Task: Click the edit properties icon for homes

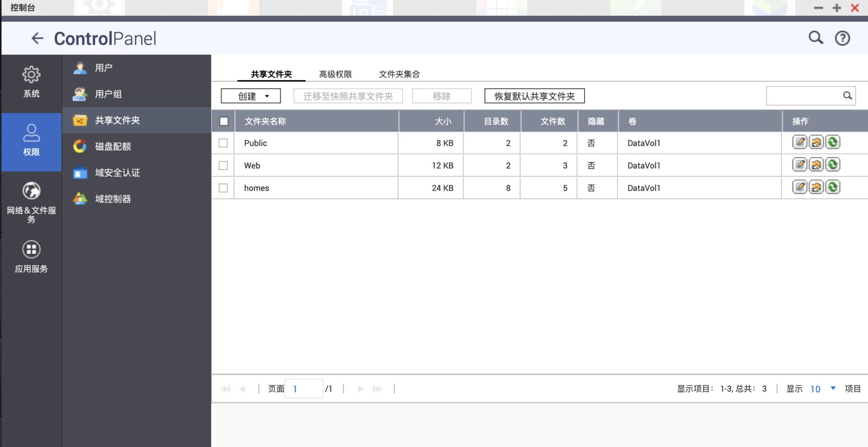Action: [x=799, y=187]
